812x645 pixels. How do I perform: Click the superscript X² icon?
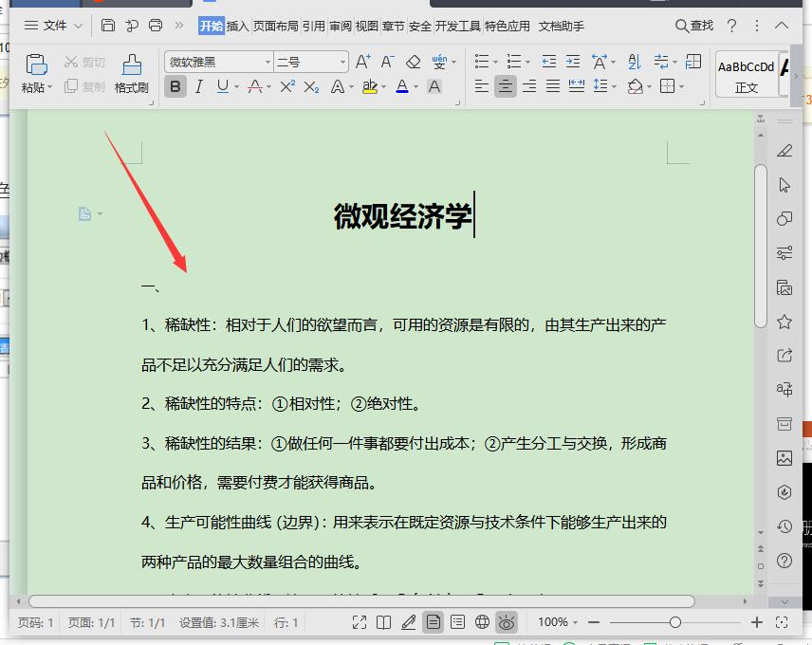pyautogui.click(x=286, y=86)
